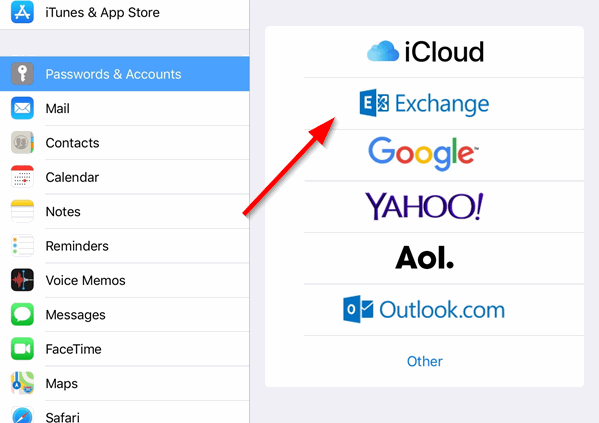Choose Exchange account type
Image resolution: width=599 pixels, height=423 pixels.
[x=424, y=104]
